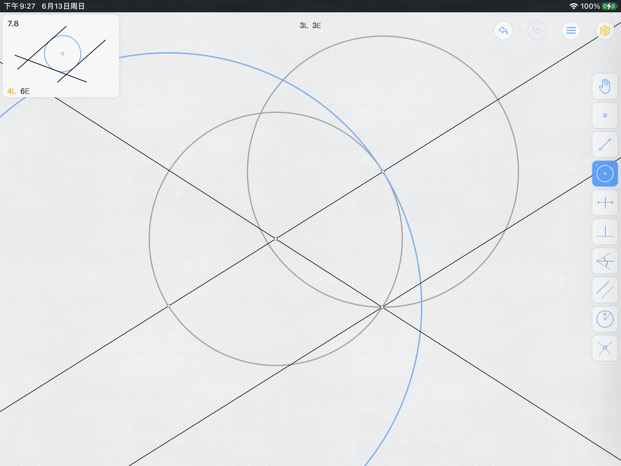Open the yellow flower level menu
This screenshot has height=466, width=621.
click(605, 30)
